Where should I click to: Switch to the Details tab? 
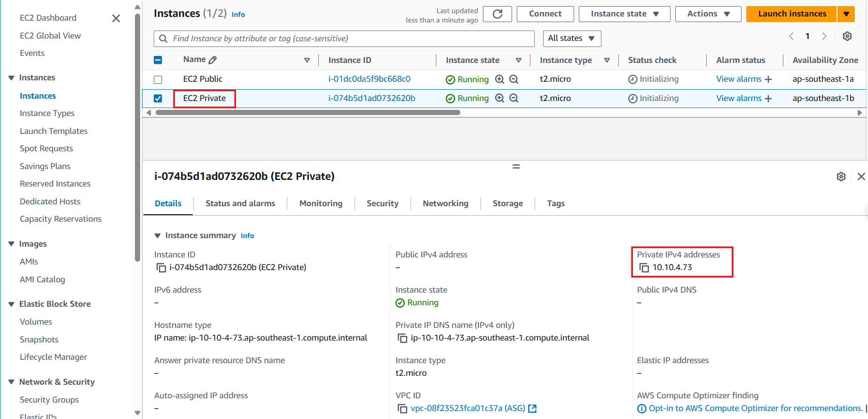[x=168, y=203]
